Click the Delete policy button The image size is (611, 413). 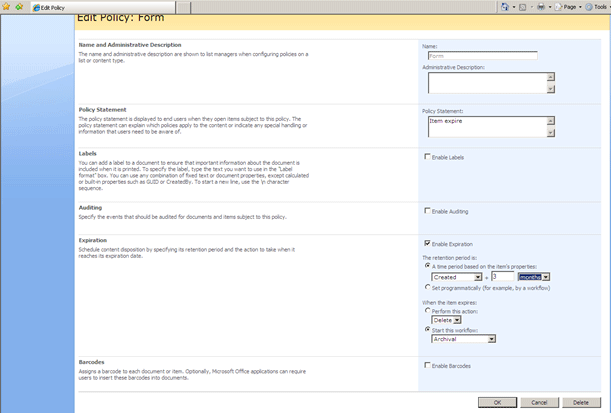pos(581,402)
